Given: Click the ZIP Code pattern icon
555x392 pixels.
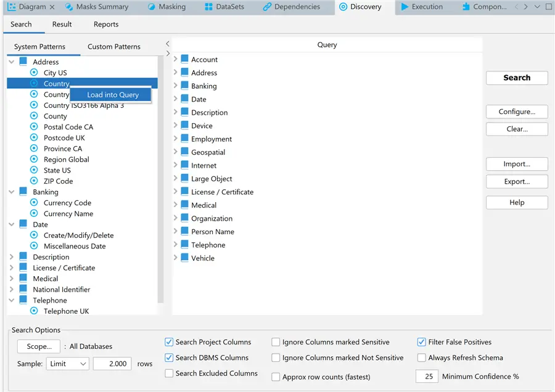Looking at the screenshot, I should pos(34,181).
